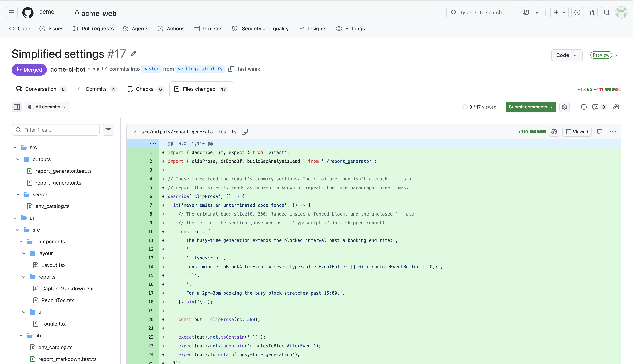Open the Code dropdown button
This screenshot has height=364, width=633.
[567, 55]
